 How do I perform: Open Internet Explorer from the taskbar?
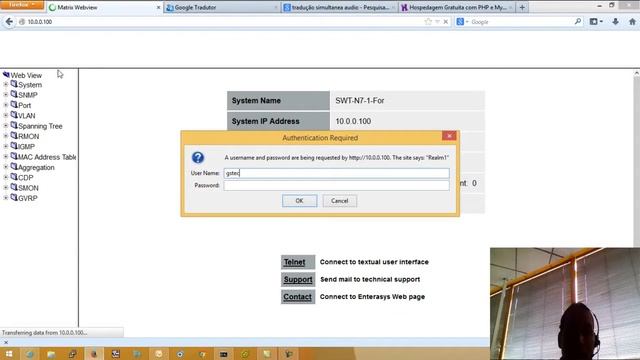pos(30,354)
